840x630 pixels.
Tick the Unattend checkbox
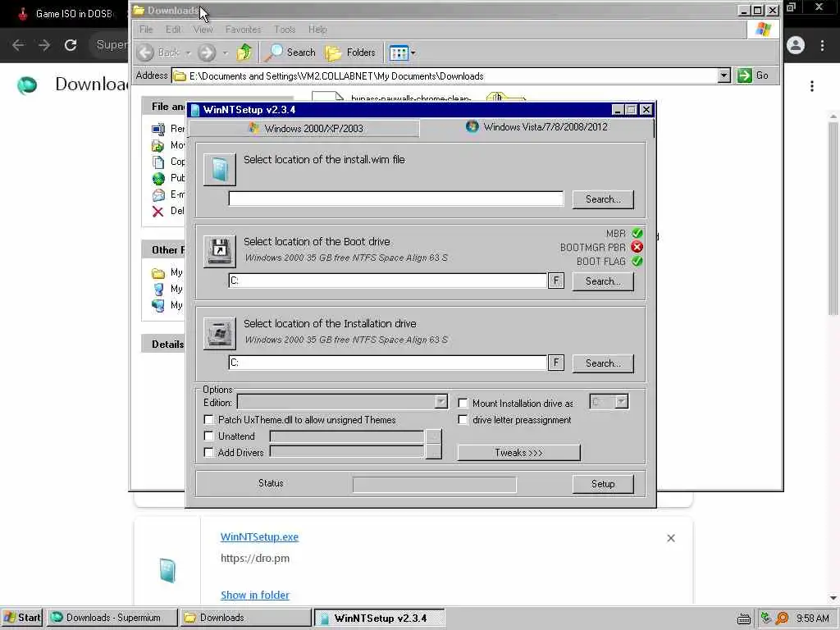click(209, 436)
